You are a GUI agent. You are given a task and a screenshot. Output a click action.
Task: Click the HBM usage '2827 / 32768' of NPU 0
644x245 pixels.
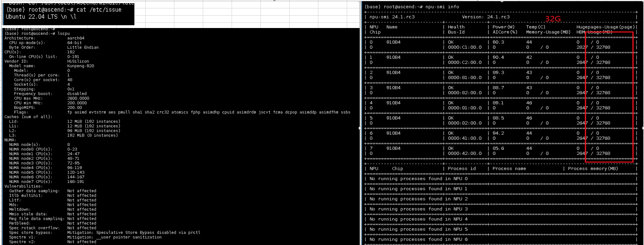[x=593, y=47]
